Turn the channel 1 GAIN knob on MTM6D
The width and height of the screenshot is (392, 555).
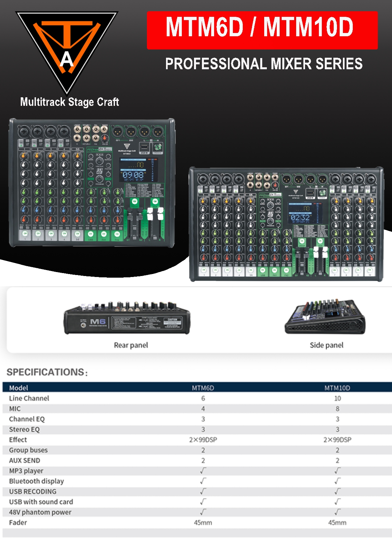click(24, 156)
